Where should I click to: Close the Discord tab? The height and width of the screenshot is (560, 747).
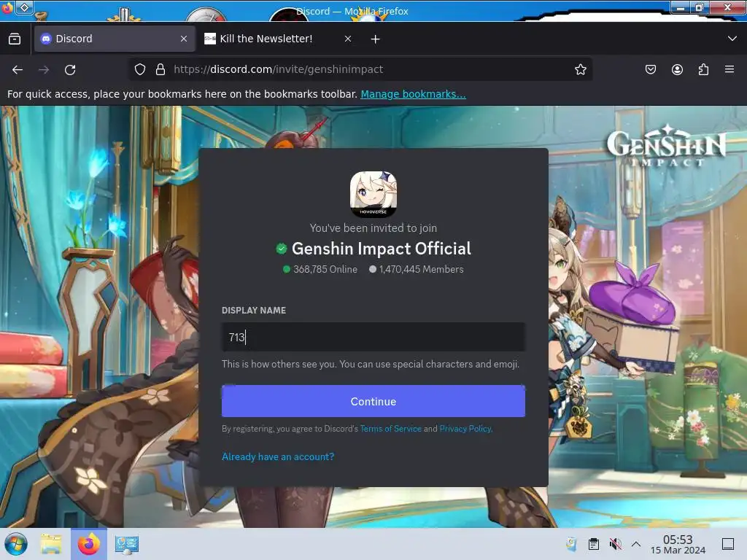pos(184,39)
